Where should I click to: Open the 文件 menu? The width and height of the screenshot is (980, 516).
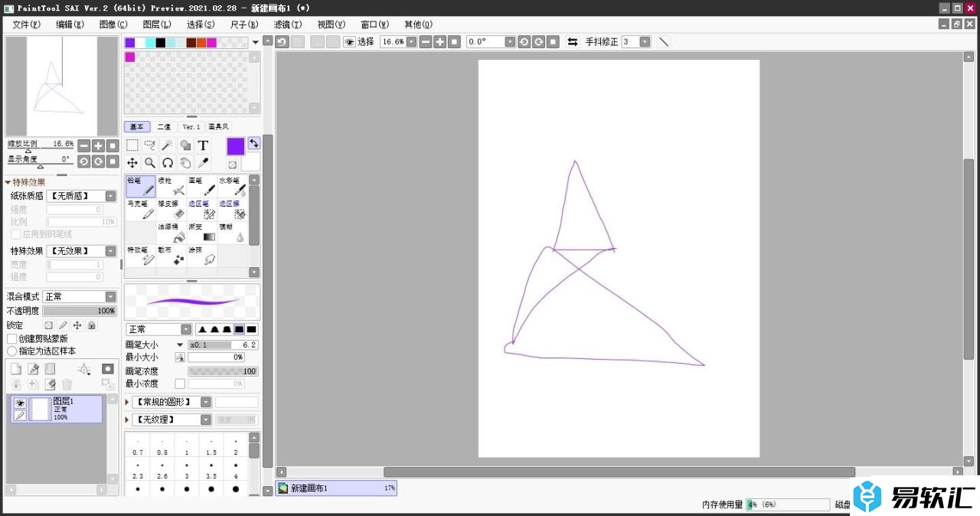tap(26, 24)
